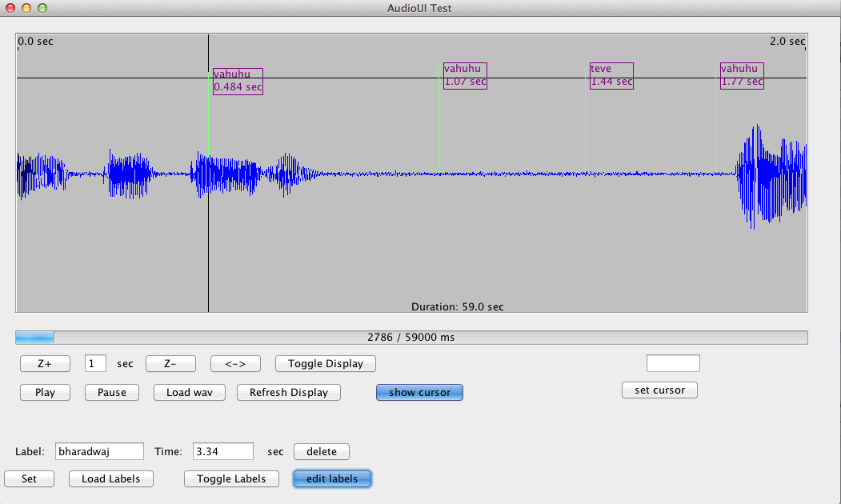
Task: Select the teve marker at 1.44 sec
Action: (611, 75)
